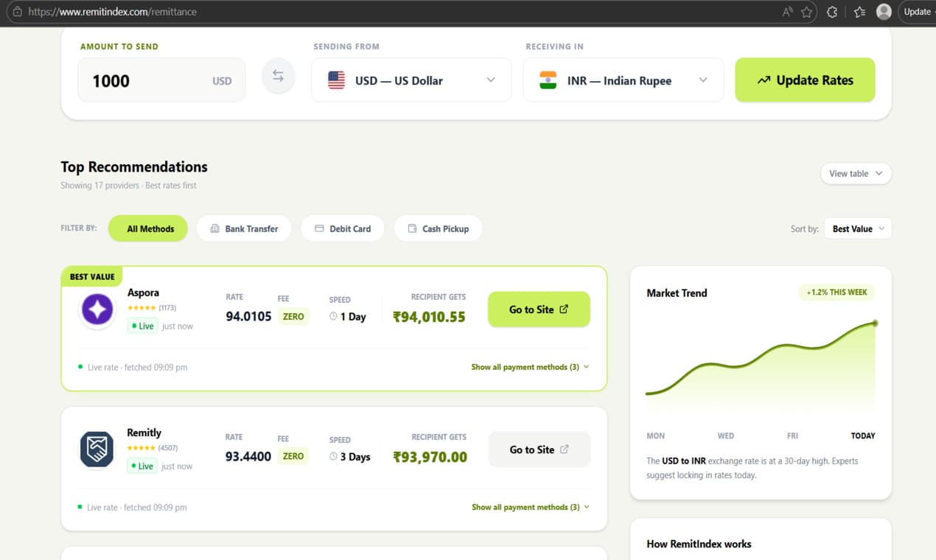
Task: Open the Sort by Best Value menu
Action: tap(857, 228)
